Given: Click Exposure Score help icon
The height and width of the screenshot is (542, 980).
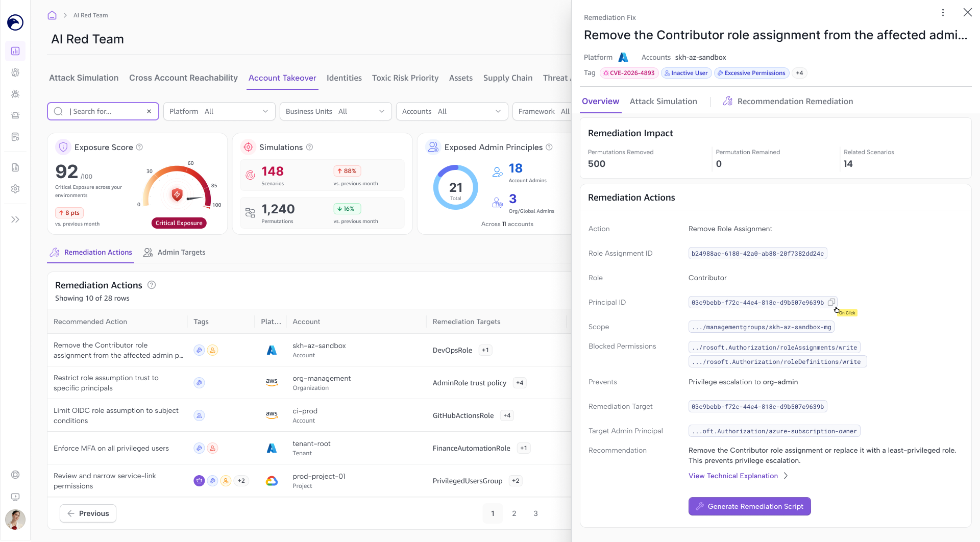Looking at the screenshot, I should point(139,147).
